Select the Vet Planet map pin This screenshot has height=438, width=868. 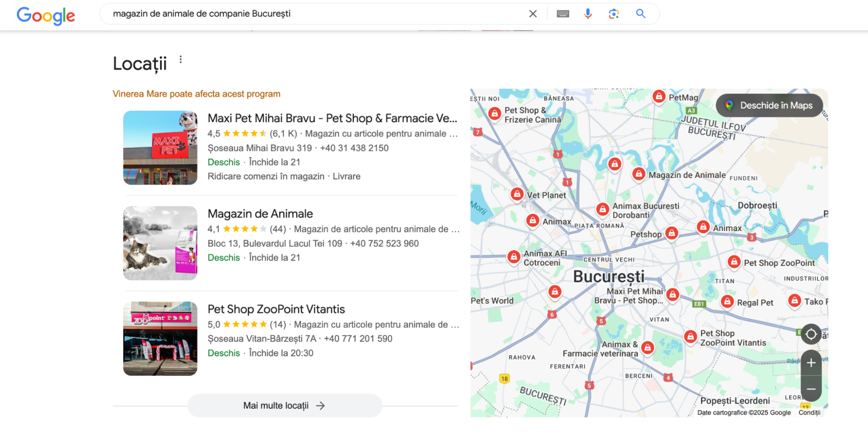tap(517, 194)
